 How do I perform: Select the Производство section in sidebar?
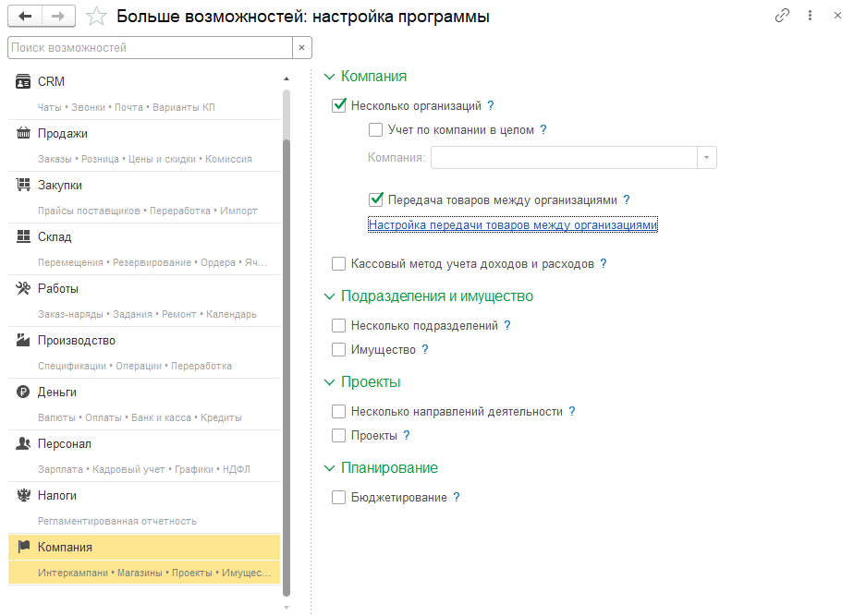[x=76, y=341]
